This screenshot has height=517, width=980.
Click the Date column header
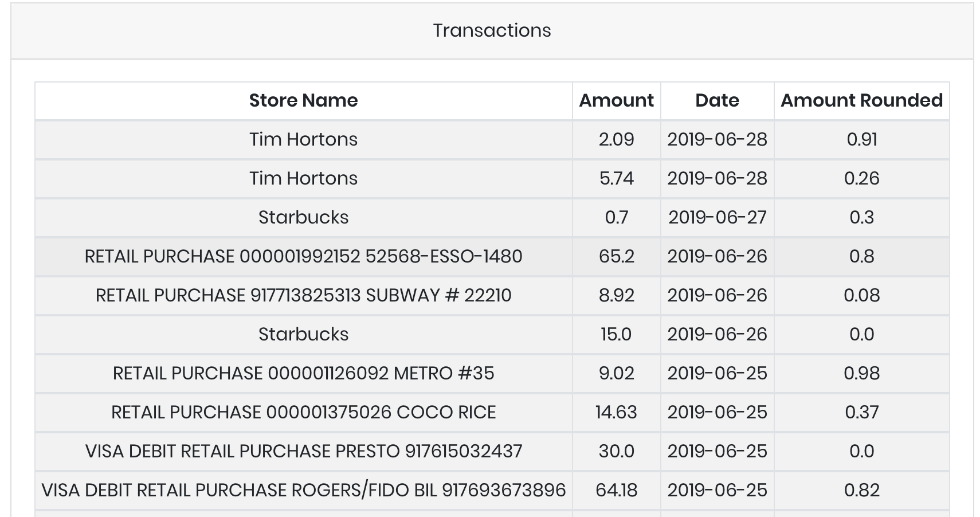pos(717,100)
